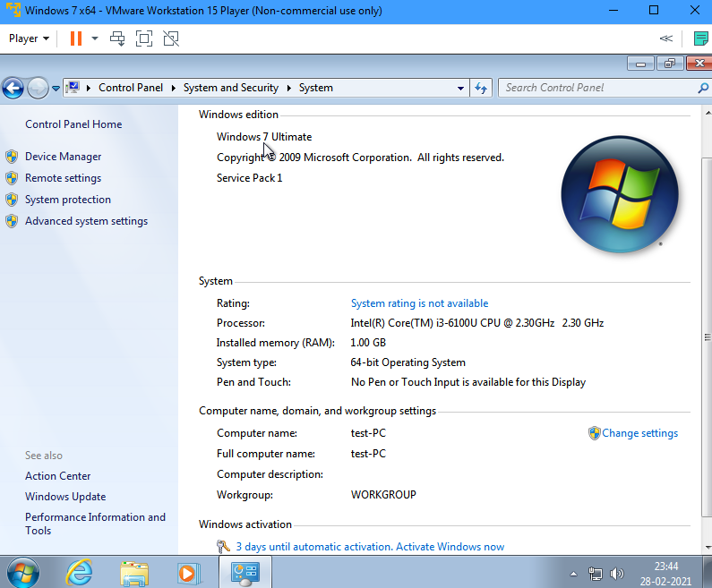Launch Internet Explorer from taskbar
This screenshot has height=588, width=712.
click(x=80, y=572)
